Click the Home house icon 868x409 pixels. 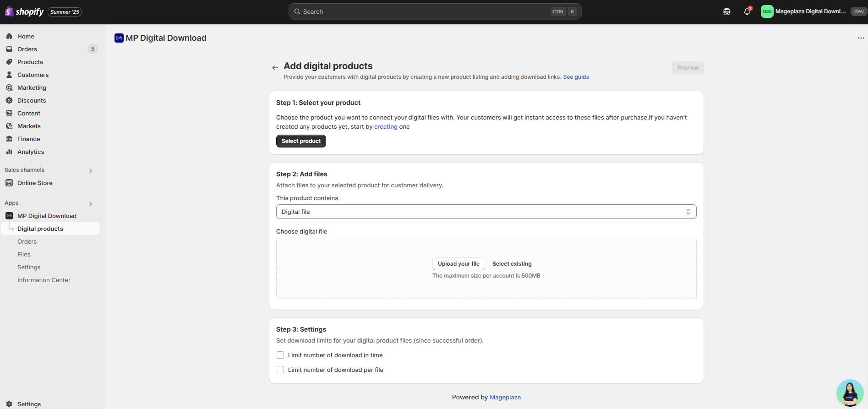(x=9, y=36)
